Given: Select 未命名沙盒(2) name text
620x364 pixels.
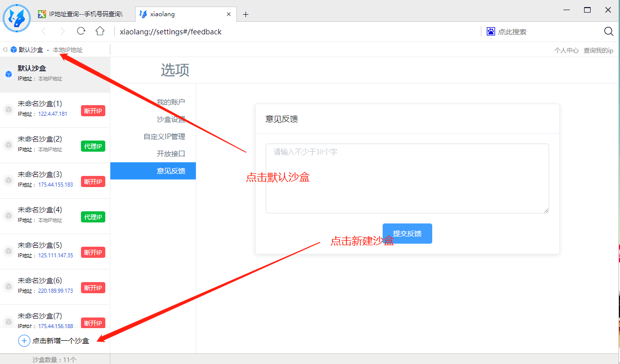Looking at the screenshot, I should (x=40, y=139).
